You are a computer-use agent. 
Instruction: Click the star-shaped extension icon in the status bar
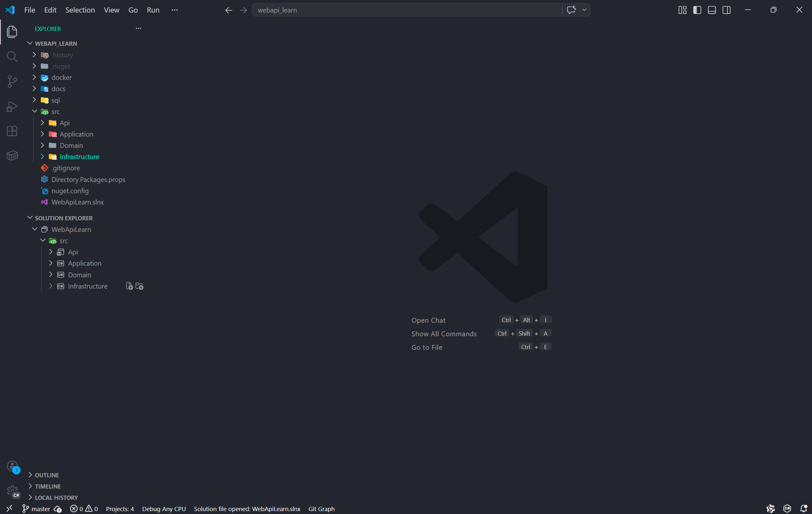point(770,509)
